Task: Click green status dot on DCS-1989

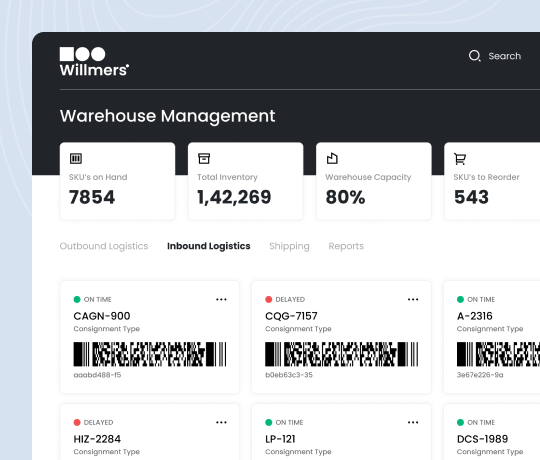Action: (460, 422)
